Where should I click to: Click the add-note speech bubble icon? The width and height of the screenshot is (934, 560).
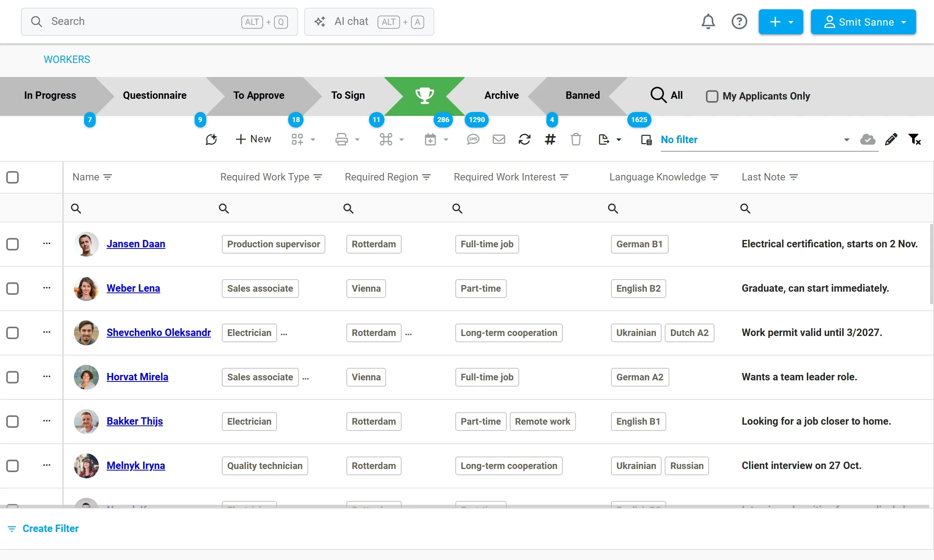211,139
